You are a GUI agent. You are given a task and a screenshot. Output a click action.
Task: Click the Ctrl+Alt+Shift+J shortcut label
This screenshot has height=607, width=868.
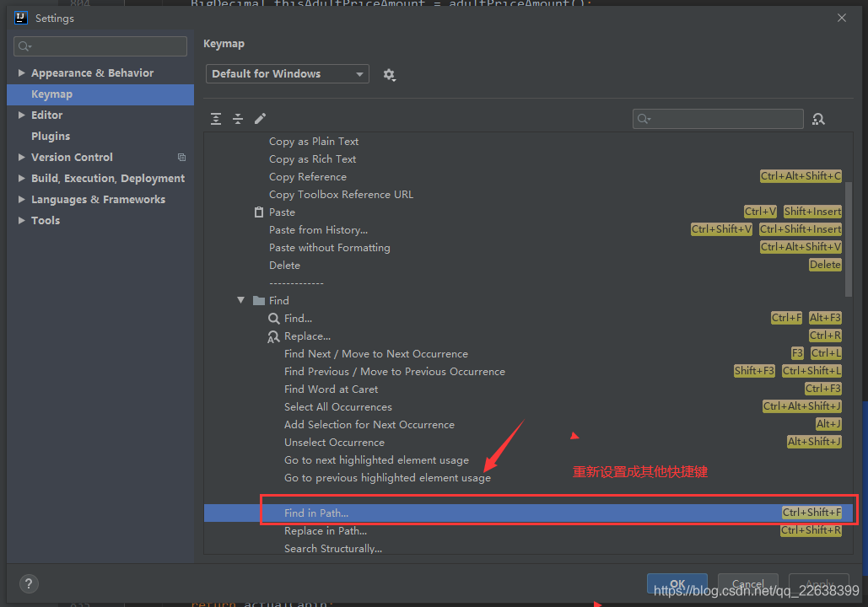[802, 406]
